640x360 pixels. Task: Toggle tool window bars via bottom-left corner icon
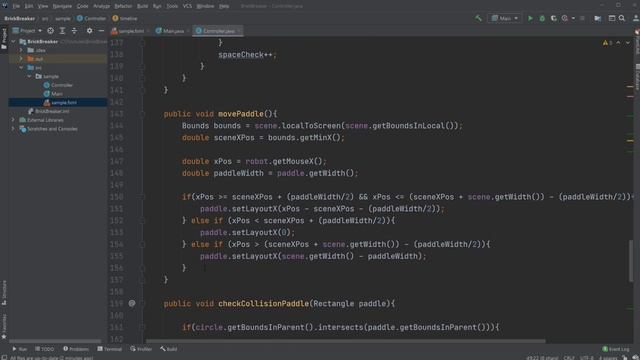click(x=4, y=358)
